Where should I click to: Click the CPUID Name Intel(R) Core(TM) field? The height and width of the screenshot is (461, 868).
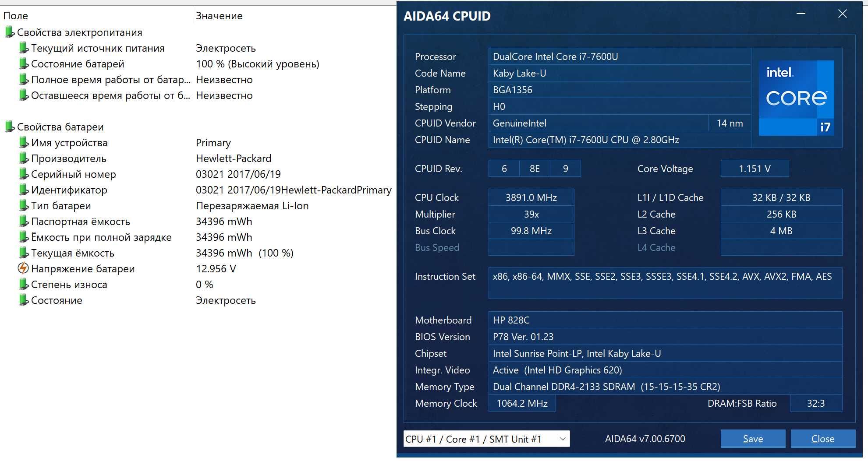click(620, 140)
